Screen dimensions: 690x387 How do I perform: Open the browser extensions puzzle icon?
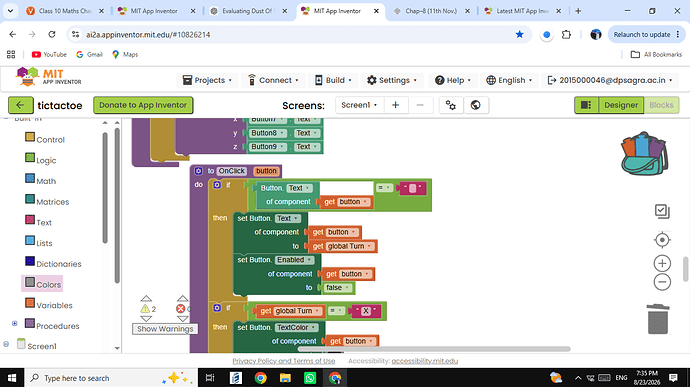click(x=566, y=34)
